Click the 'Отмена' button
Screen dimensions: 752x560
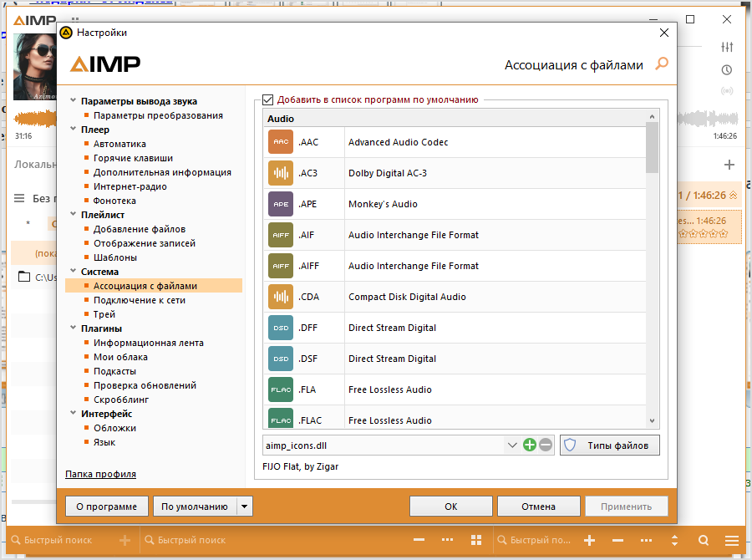coord(539,507)
